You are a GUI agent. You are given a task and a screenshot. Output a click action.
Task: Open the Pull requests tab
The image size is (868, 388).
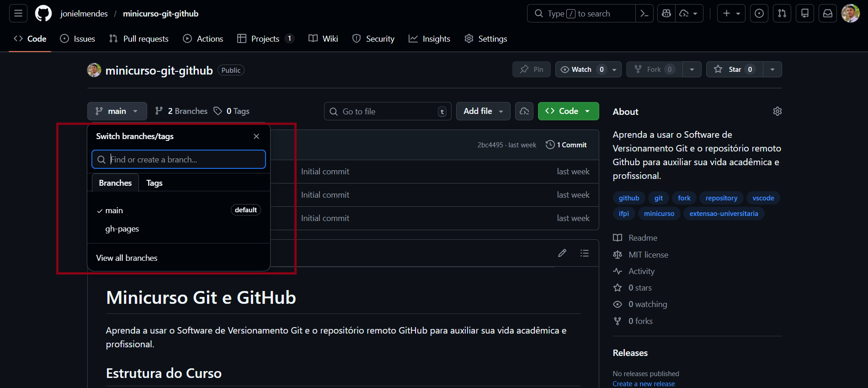[139, 39]
